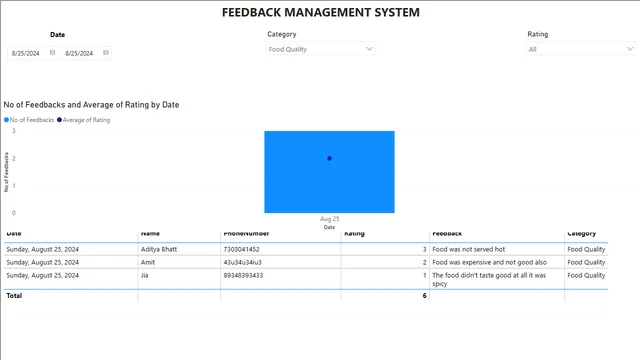The height and width of the screenshot is (360, 640).
Task: Sort table by Category column header
Action: [582, 234]
